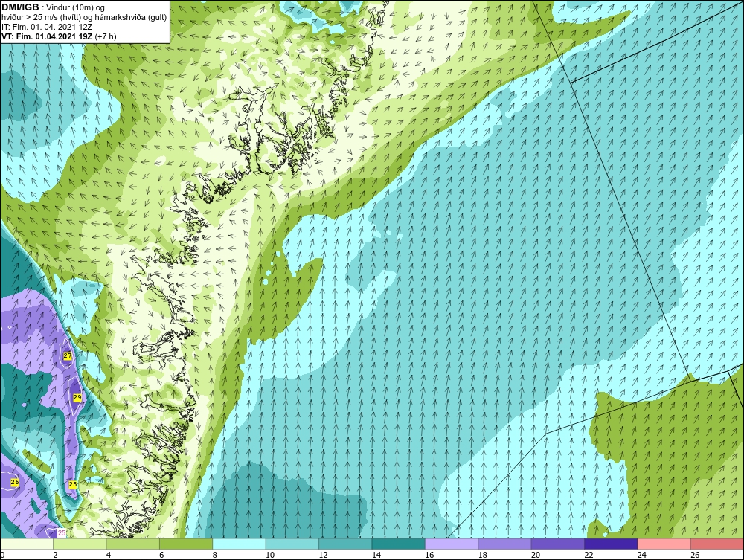Click the 12–14 m/s teal legend swatch
The image size is (744, 560).
point(345,544)
